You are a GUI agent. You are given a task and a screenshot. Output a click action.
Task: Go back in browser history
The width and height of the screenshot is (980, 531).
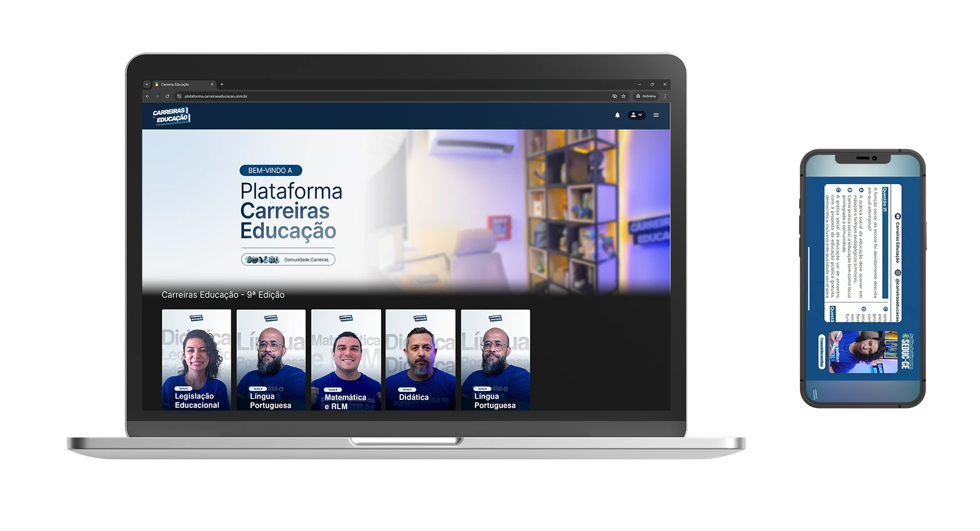tap(147, 96)
